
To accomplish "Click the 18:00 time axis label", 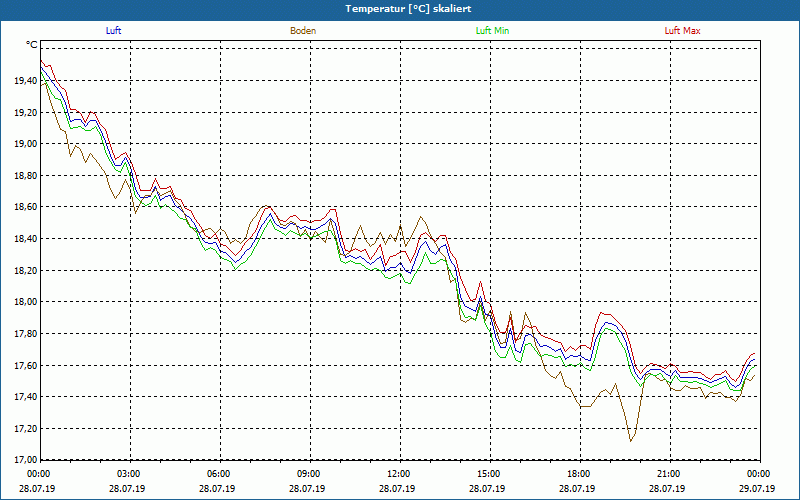I will (x=578, y=474).
